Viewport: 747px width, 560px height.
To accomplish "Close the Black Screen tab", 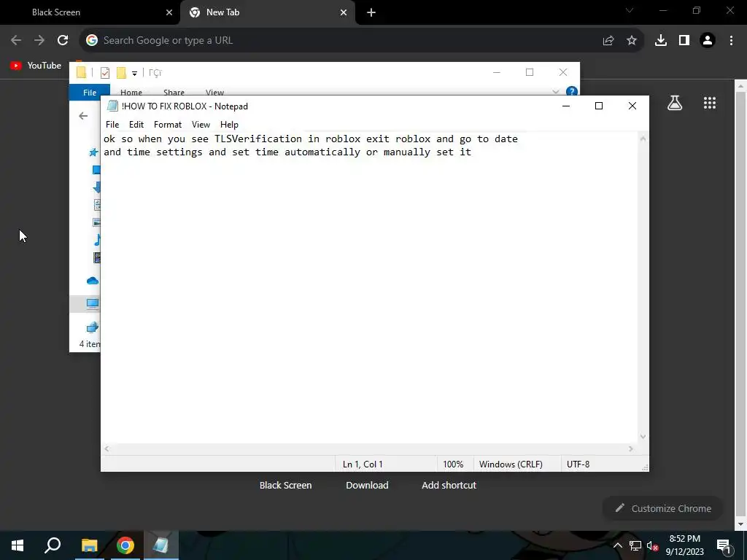I will tap(169, 12).
